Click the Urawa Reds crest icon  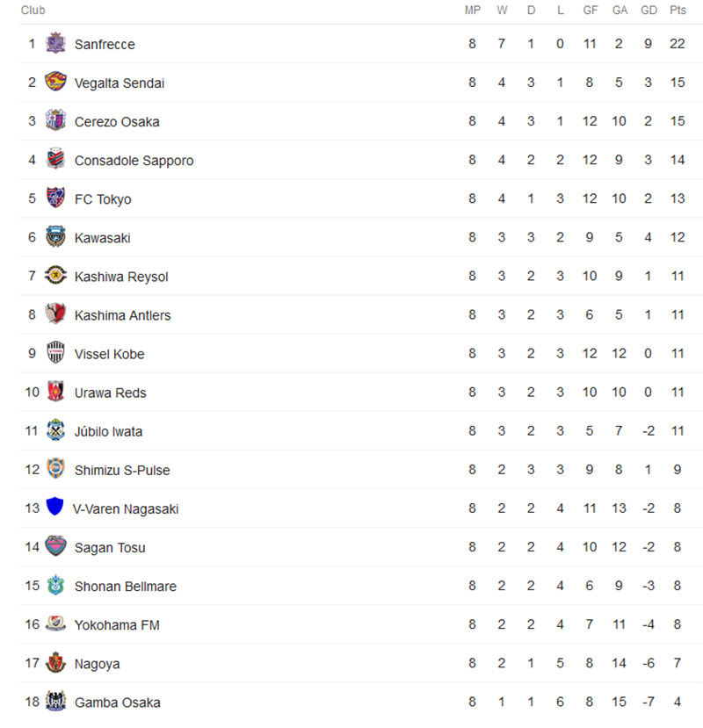[x=55, y=392]
